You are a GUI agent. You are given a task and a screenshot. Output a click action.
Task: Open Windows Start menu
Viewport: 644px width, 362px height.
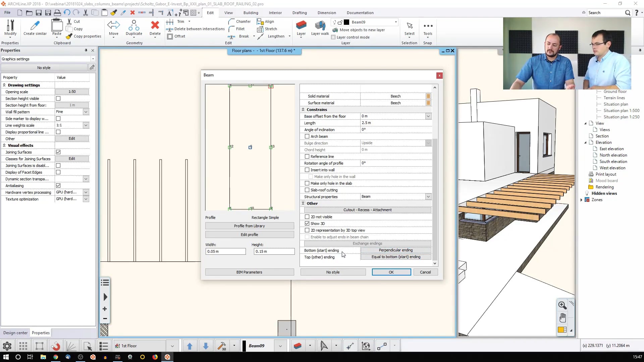pos(6,357)
